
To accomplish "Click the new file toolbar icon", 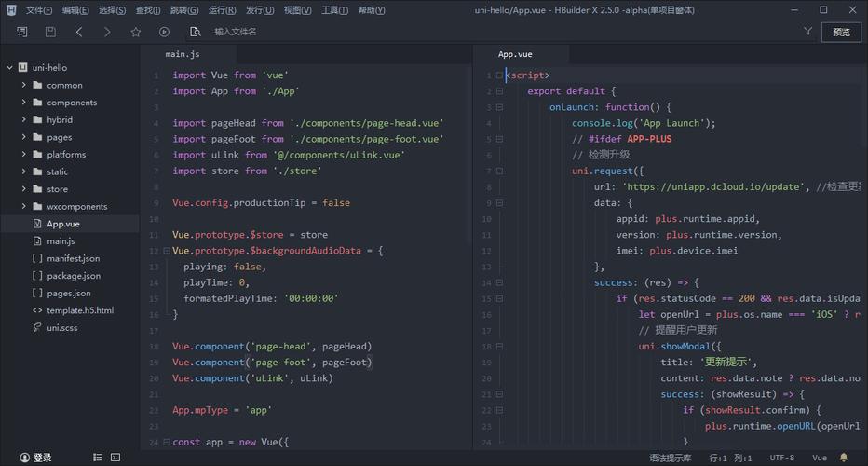I will 22,32.
